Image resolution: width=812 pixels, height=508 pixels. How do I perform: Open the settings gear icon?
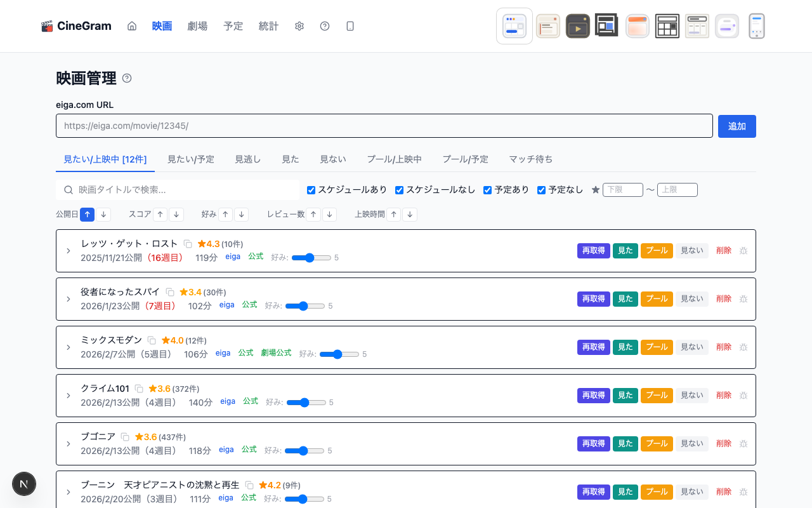click(299, 26)
